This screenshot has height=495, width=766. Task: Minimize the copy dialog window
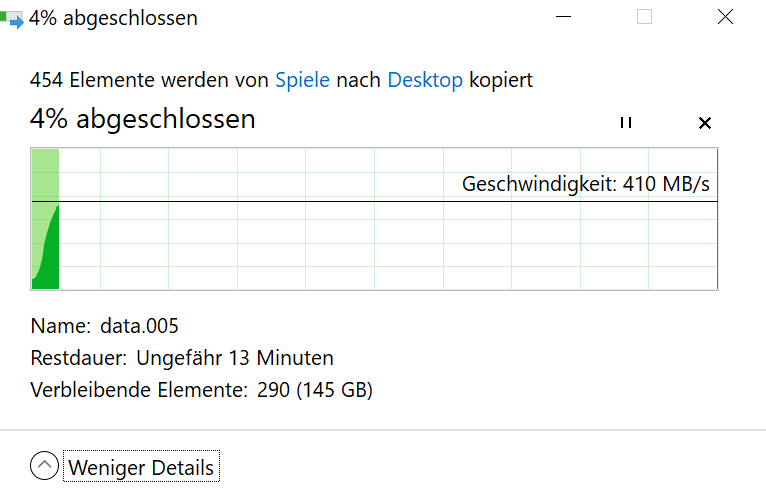(563, 17)
